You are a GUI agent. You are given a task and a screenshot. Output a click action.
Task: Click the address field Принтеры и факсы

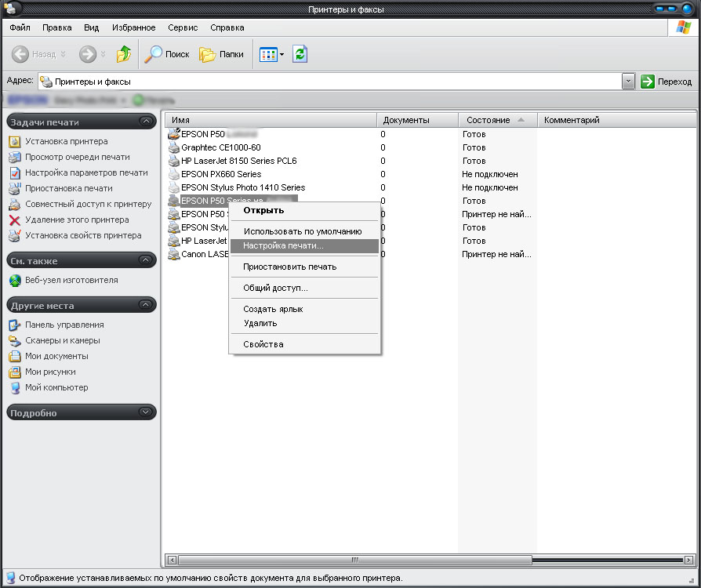click(x=330, y=82)
